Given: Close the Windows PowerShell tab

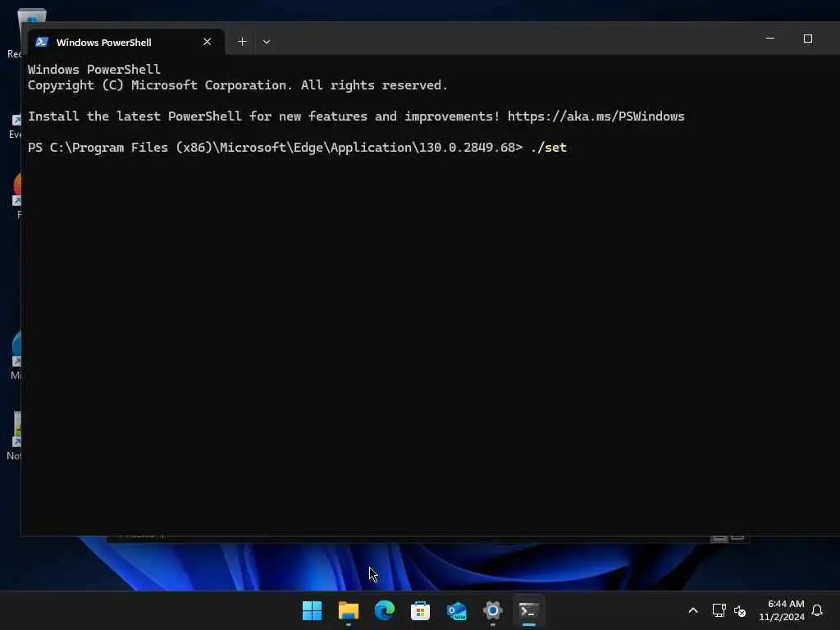Looking at the screenshot, I should tap(208, 42).
